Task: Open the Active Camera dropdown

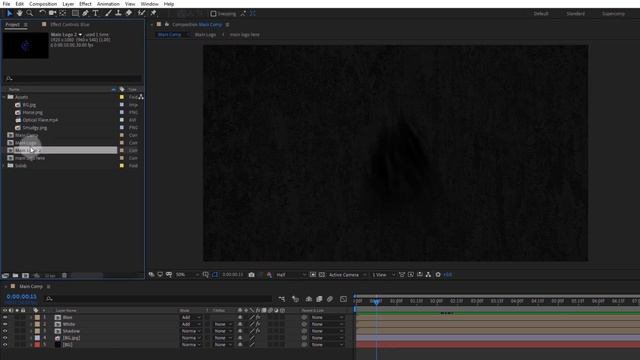Action: (348, 275)
